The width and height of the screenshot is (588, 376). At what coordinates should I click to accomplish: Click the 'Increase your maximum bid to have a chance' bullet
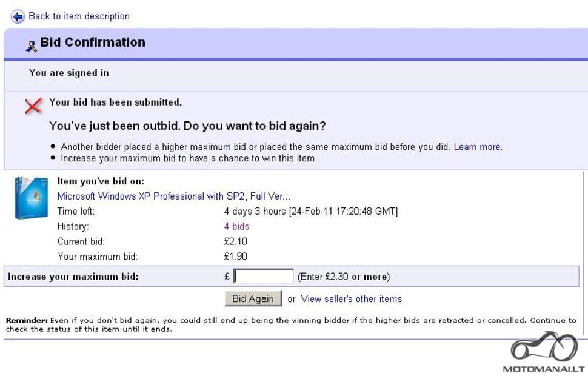189,158
